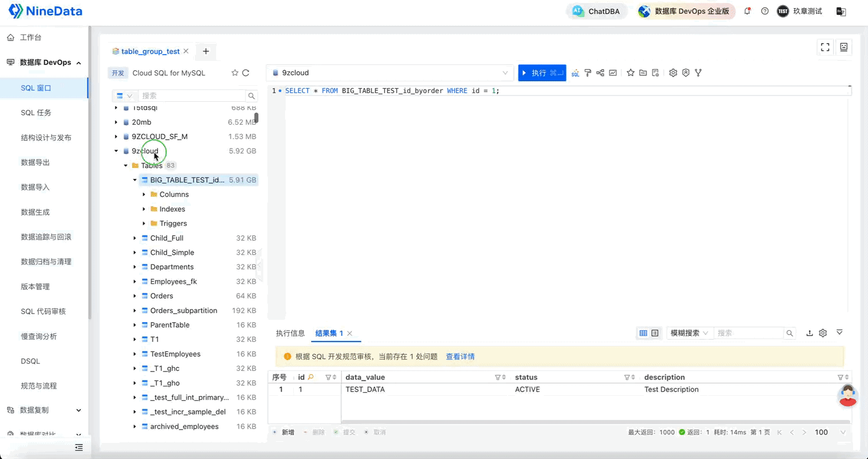Toggle fullscreen for SQL window
Screen dimensions: 868x459
[825, 47]
